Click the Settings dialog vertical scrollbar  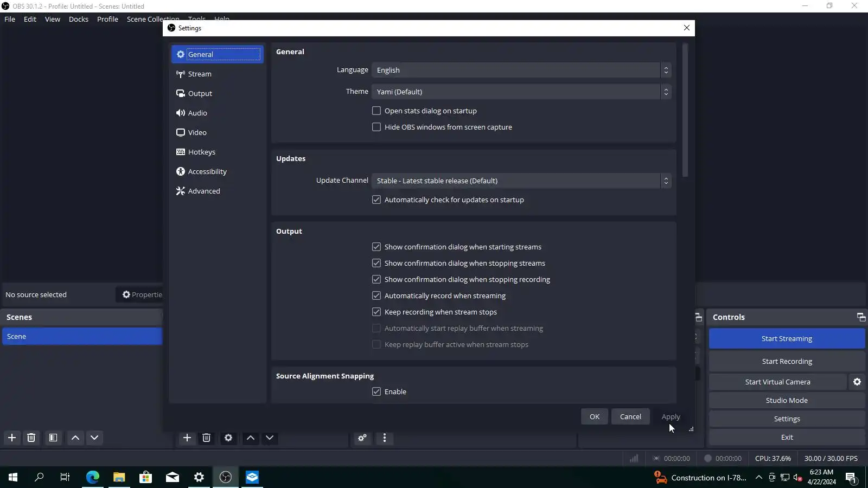(685, 110)
